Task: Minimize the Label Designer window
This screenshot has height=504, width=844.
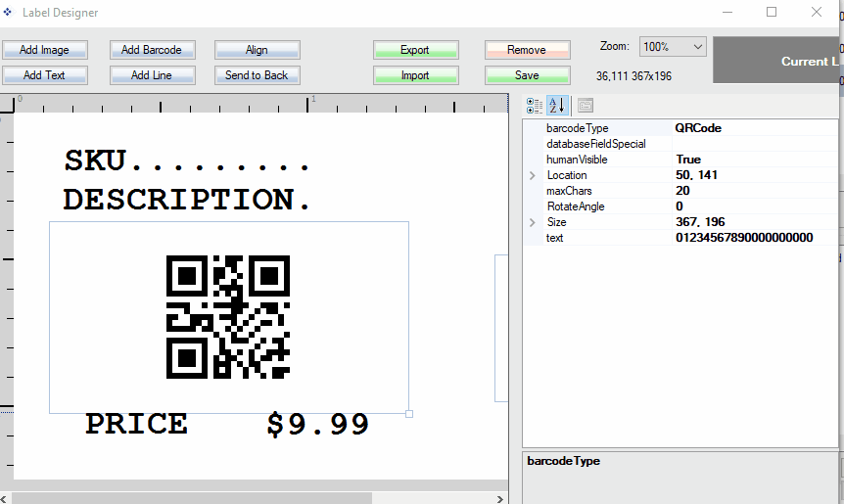Action: click(x=727, y=12)
